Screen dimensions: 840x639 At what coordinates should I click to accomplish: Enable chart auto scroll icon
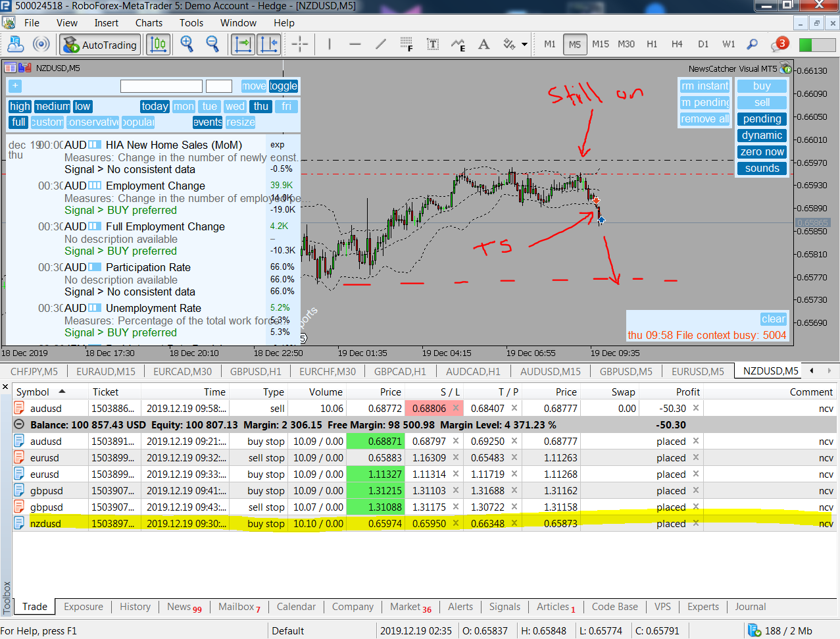pos(243,44)
